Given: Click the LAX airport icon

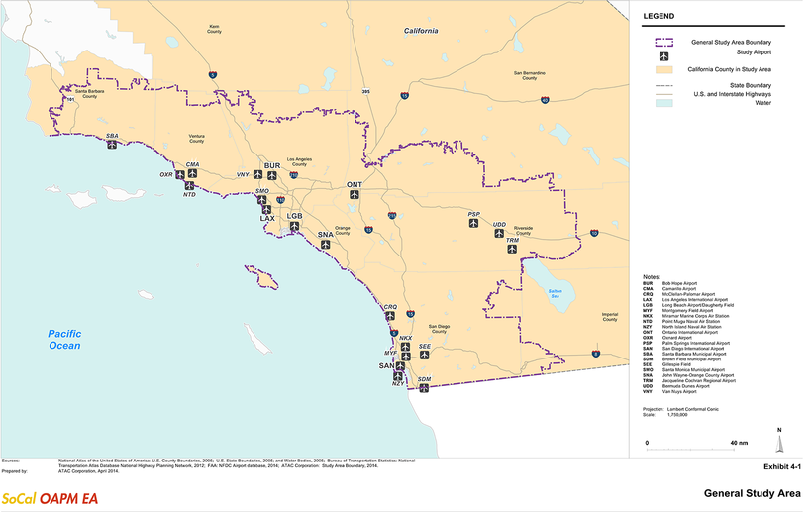Looking at the screenshot, I should 265,208.
